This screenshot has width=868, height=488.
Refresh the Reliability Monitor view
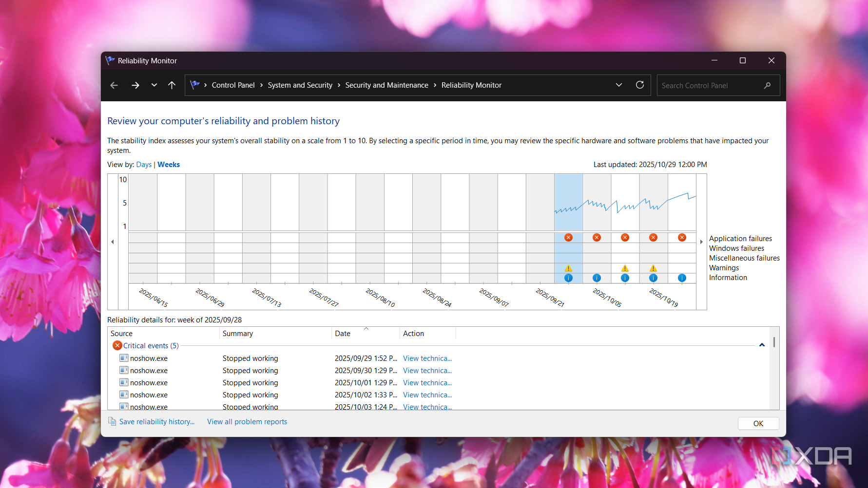639,85
